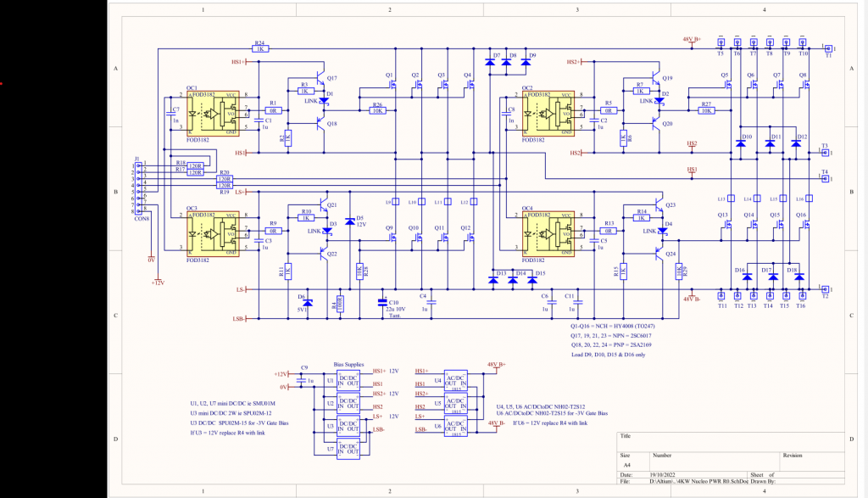Click the 48V B+ net label at top
868x498 pixels.
692,39
